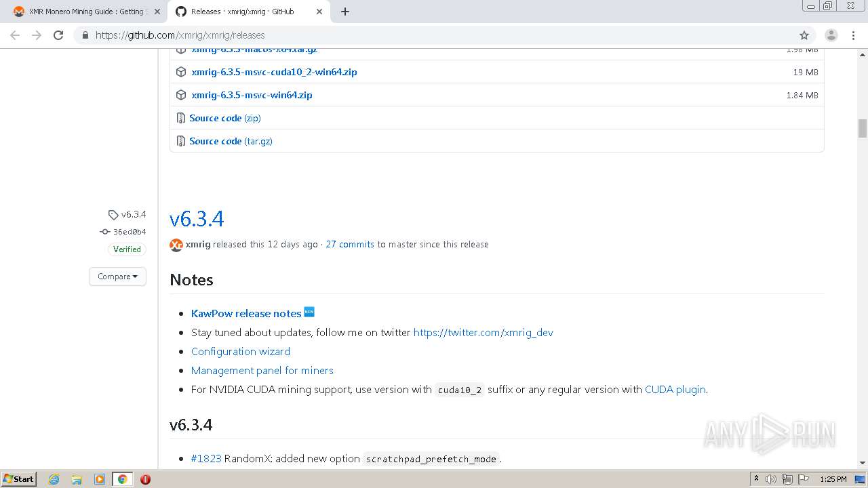
Task: Click the scratchpad_prefetch_mode code text
Action: tap(431, 459)
